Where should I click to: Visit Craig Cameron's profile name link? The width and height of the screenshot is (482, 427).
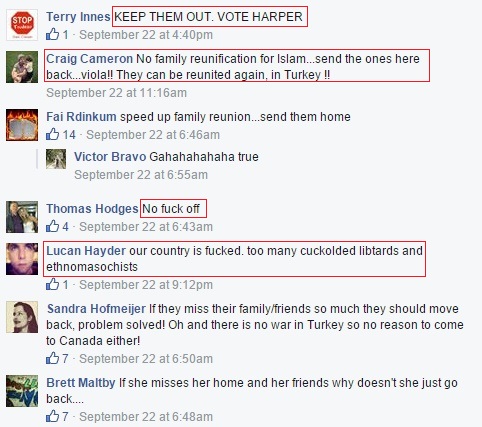click(89, 59)
